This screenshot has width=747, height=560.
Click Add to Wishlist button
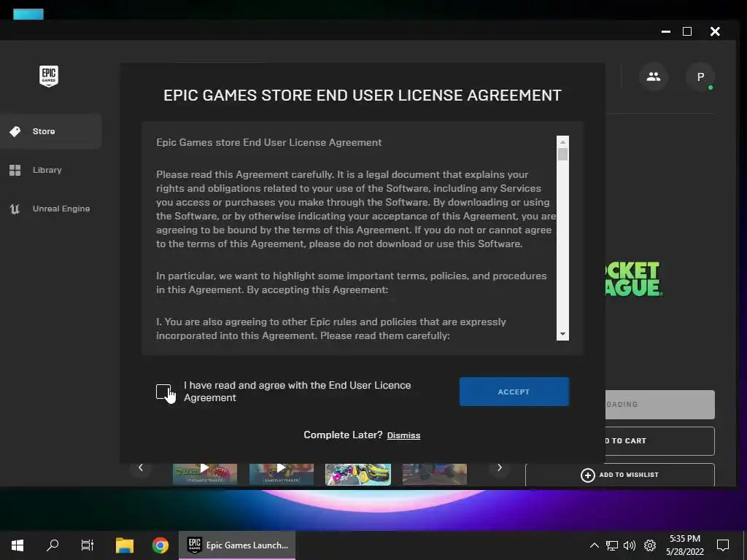tap(620, 475)
